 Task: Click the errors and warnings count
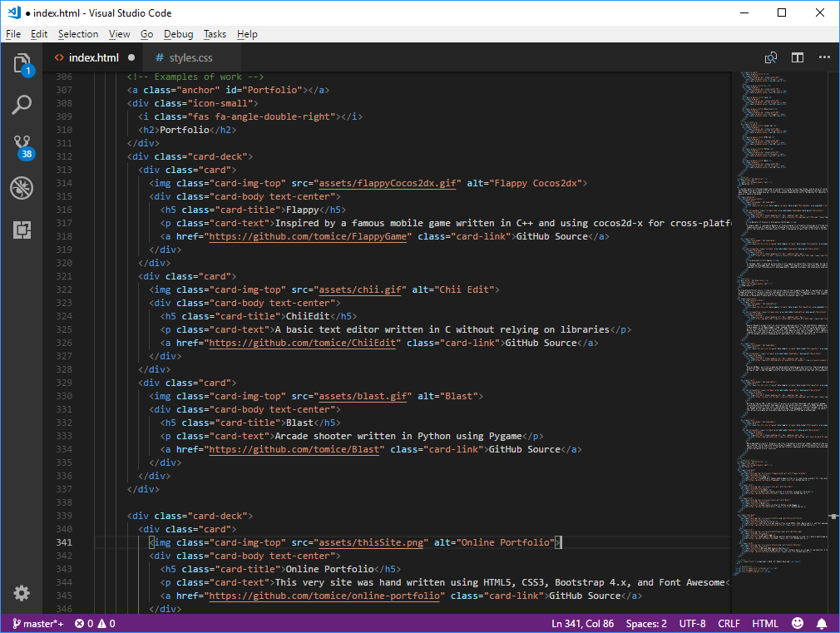(95, 623)
